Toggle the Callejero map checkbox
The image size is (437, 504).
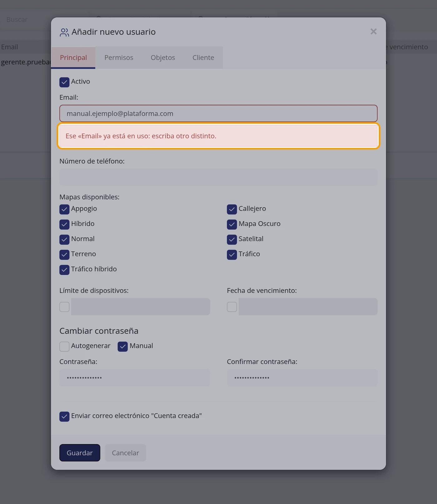232,209
